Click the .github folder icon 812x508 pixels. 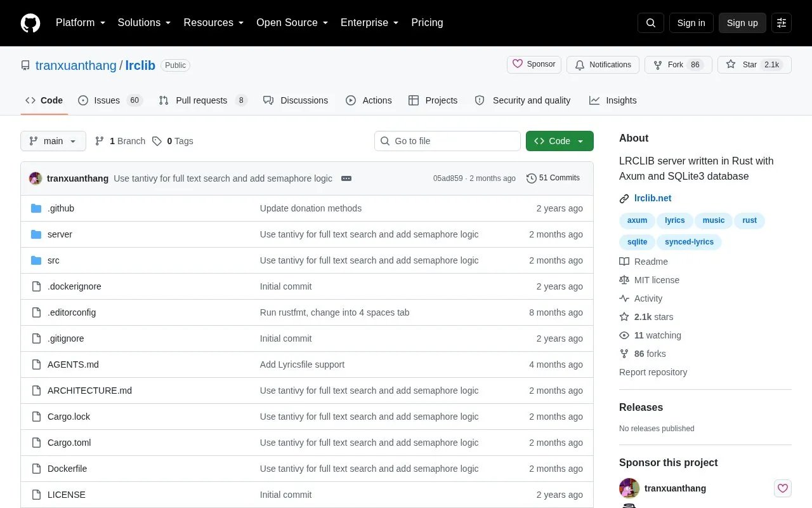[36, 208]
